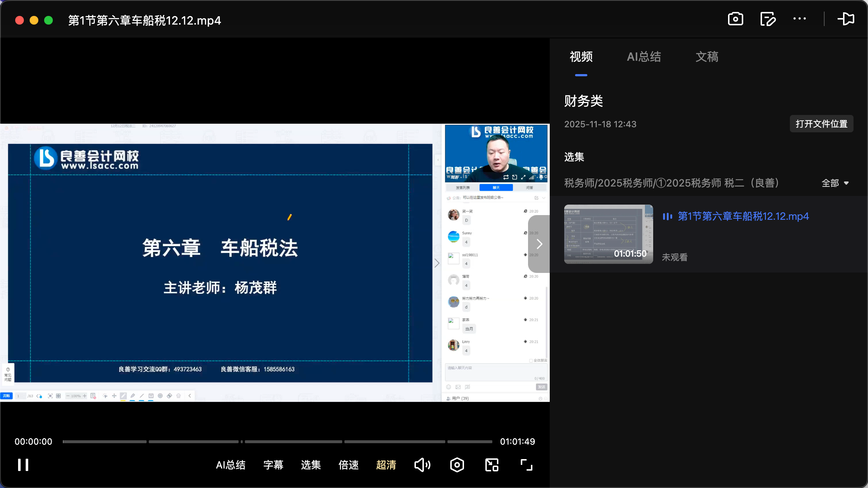Click the 打开文件位置 button
The height and width of the screenshot is (488, 868).
(x=821, y=124)
